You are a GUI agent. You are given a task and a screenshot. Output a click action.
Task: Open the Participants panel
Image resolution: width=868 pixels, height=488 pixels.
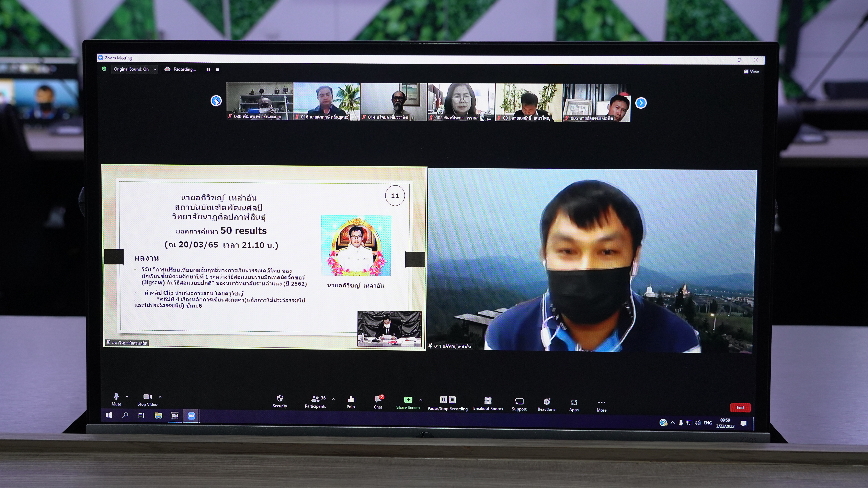pyautogui.click(x=315, y=399)
